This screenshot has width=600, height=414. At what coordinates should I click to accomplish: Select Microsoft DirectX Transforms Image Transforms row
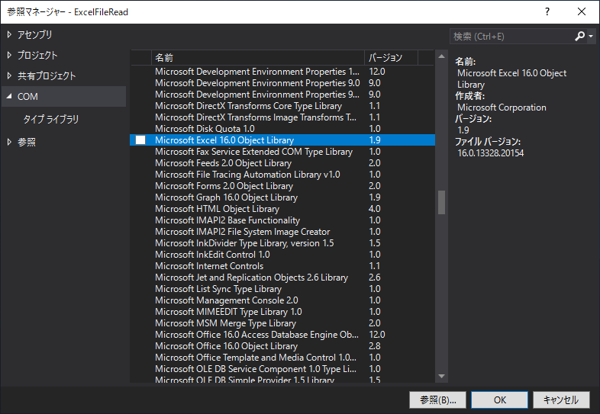(282, 117)
